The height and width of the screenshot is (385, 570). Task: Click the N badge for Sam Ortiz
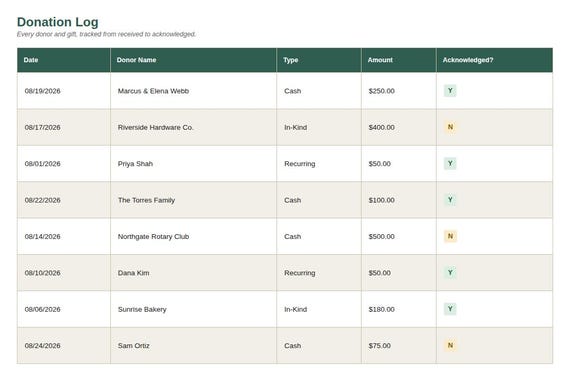[x=450, y=345]
